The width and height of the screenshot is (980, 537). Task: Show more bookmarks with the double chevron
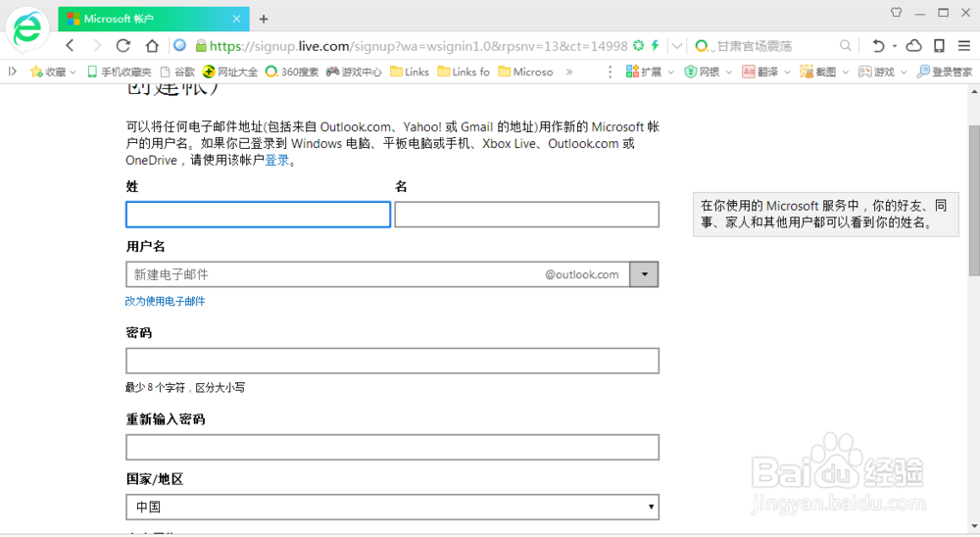(568, 72)
